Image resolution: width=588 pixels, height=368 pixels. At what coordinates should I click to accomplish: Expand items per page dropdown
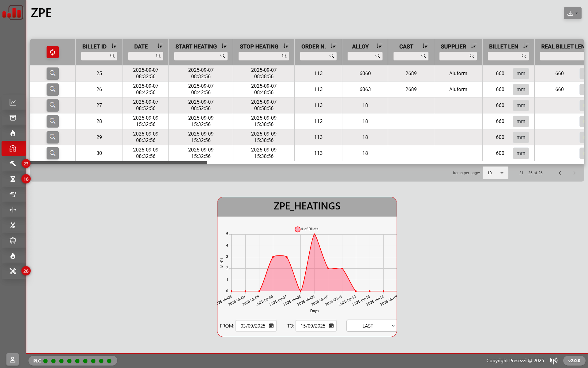pyautogui.click(x=495, y=173)
